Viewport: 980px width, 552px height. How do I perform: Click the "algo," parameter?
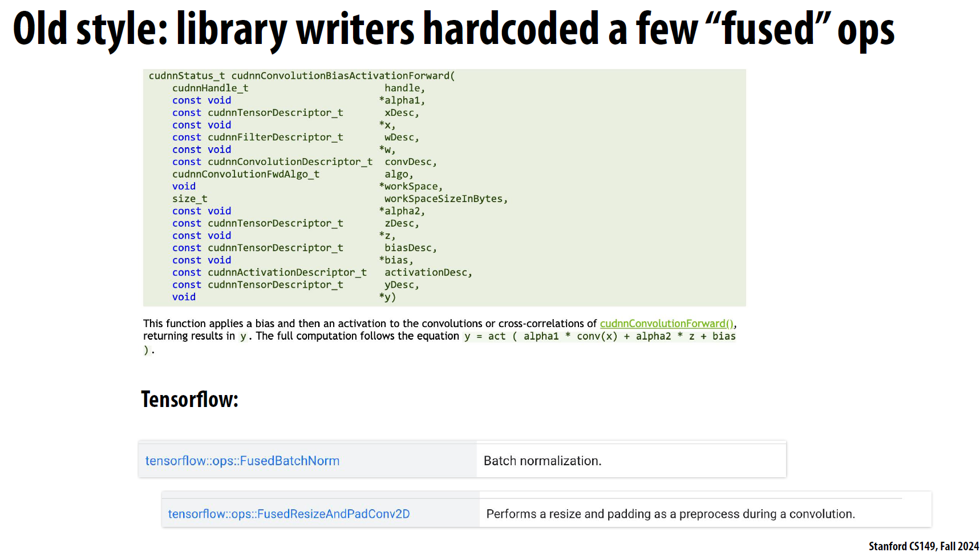pos(399,174)
